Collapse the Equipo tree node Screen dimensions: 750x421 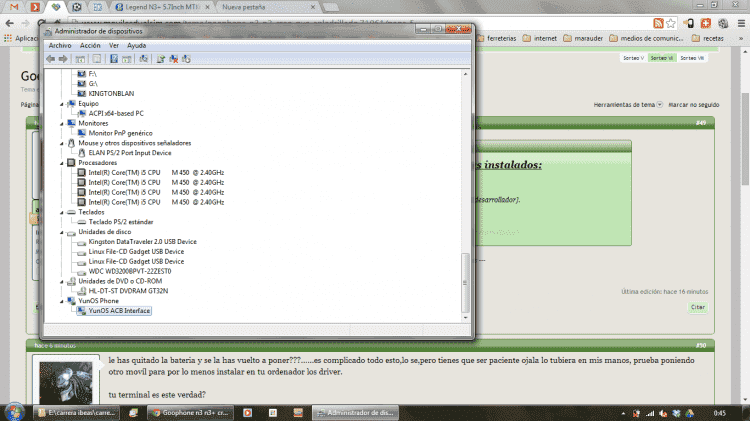(62, 104)
